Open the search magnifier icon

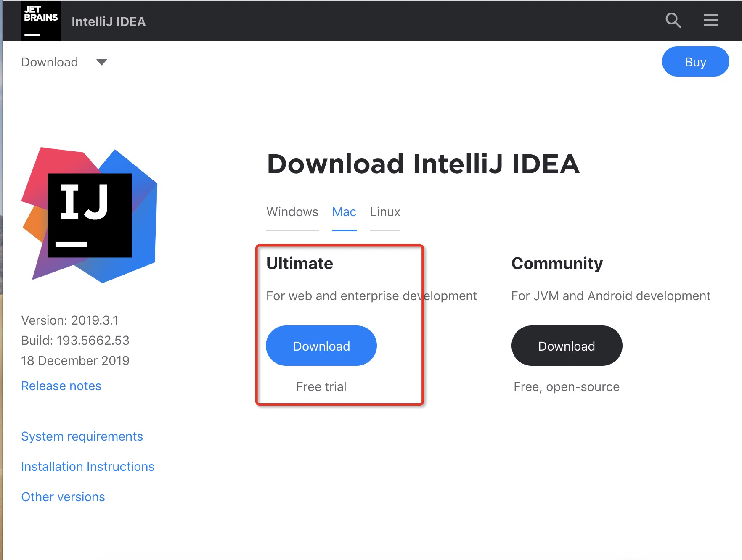pyautogui.click(x=673, y=20)
